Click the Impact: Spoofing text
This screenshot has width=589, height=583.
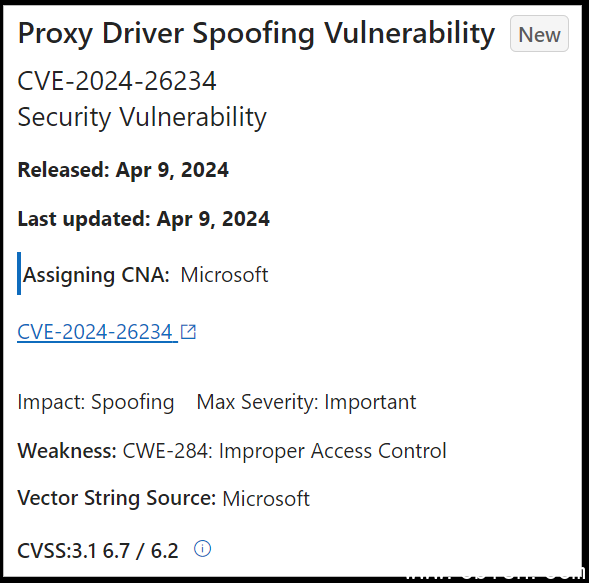(96, 402)
